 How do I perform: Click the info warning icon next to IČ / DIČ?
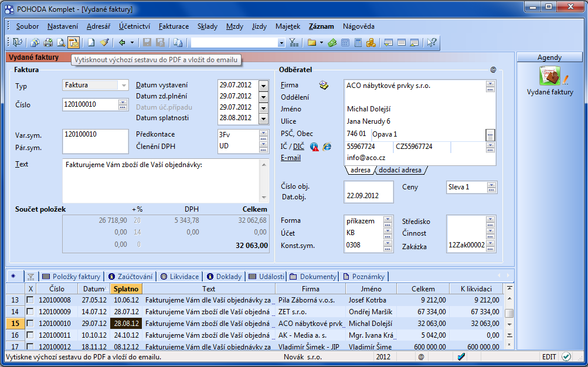tap(314, 147)
